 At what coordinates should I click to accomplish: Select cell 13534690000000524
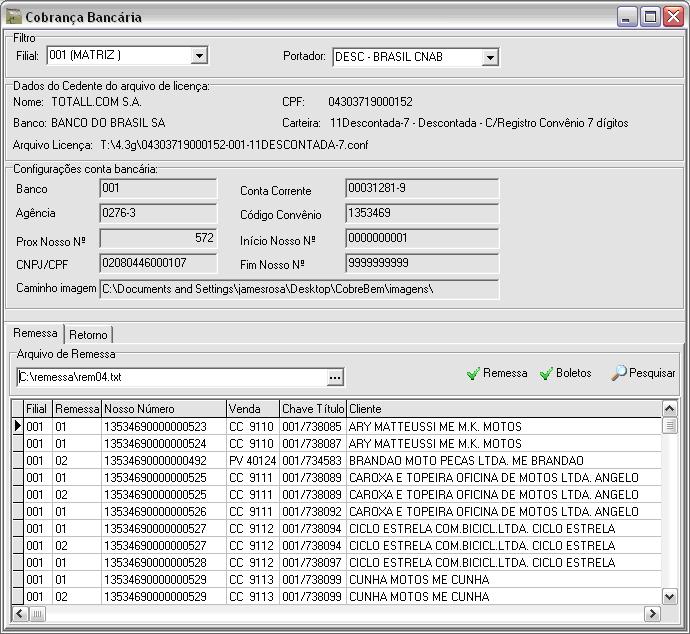point(164,443)
